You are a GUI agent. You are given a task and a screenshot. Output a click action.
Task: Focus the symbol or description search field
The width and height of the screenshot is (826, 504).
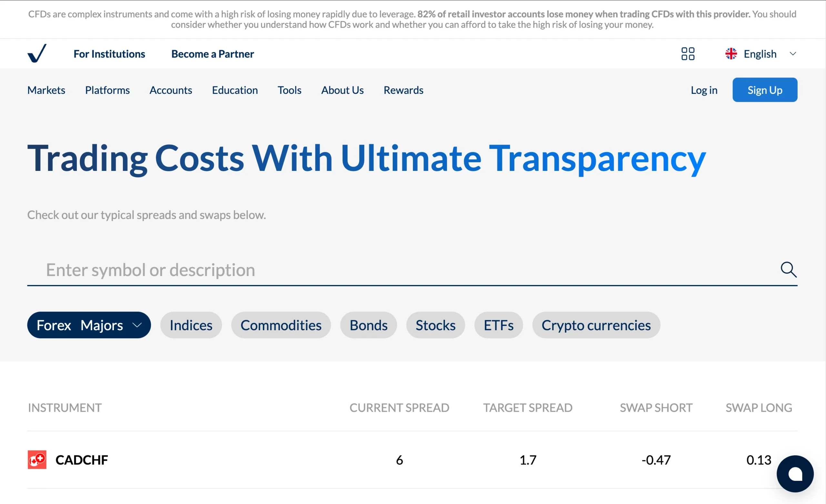click(412, 270)
